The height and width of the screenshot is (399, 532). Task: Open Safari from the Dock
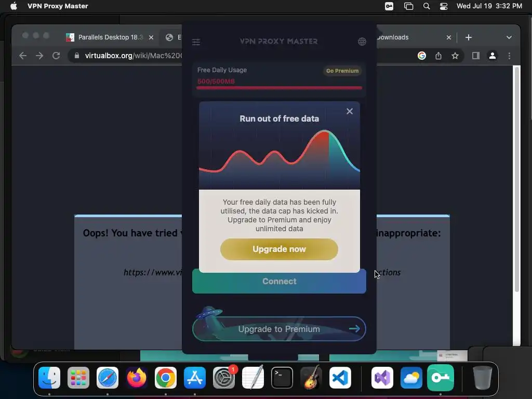click(x=107, y=378)
